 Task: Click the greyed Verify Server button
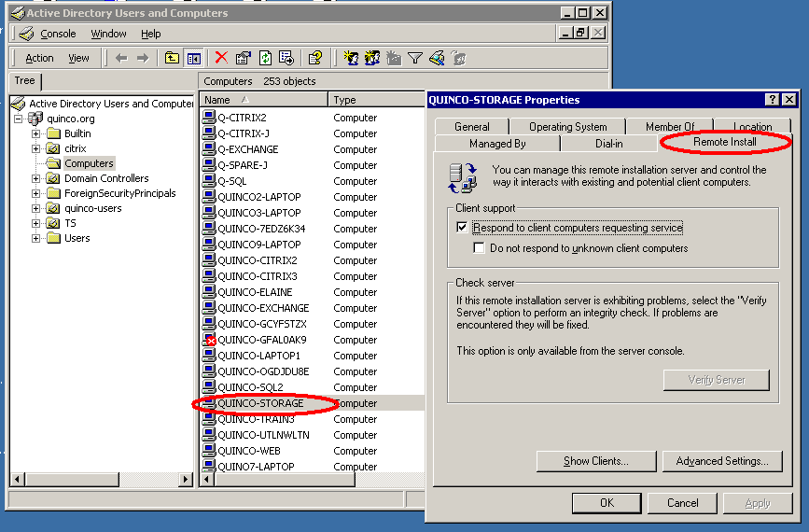click(x=716, y=380)
